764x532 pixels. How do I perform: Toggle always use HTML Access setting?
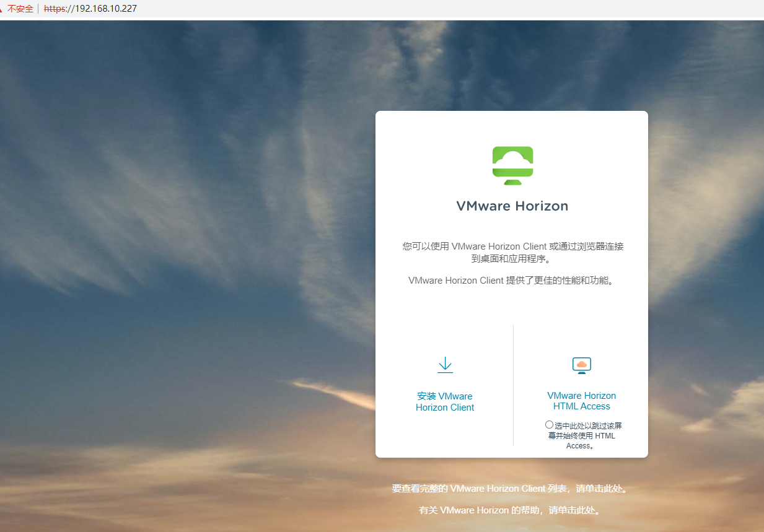[549, 424]
